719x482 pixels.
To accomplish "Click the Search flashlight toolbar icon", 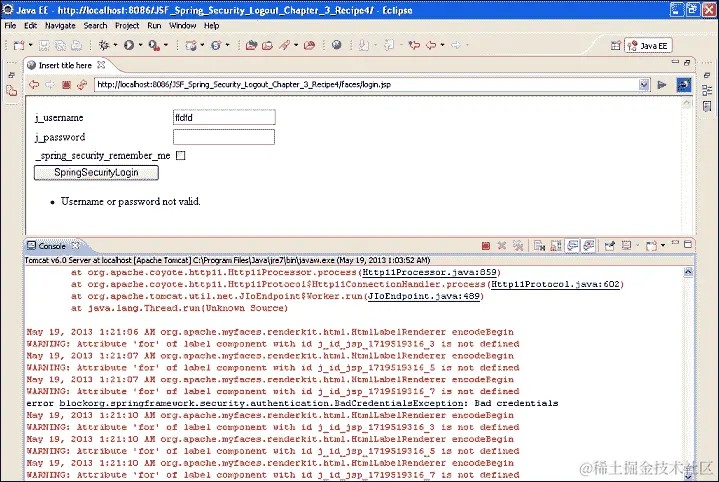I will click(285, 45).
